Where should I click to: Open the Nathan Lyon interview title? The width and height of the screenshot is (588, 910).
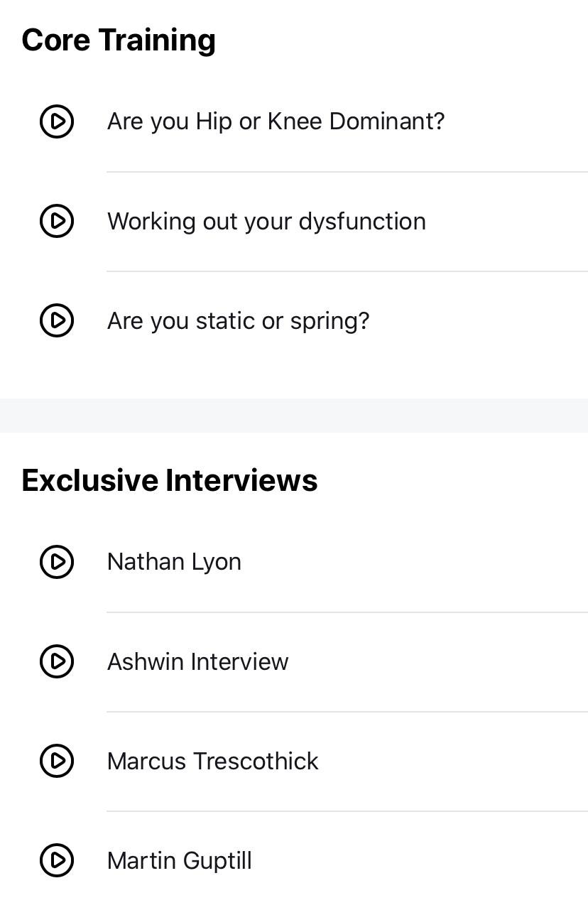pos(174,562)
